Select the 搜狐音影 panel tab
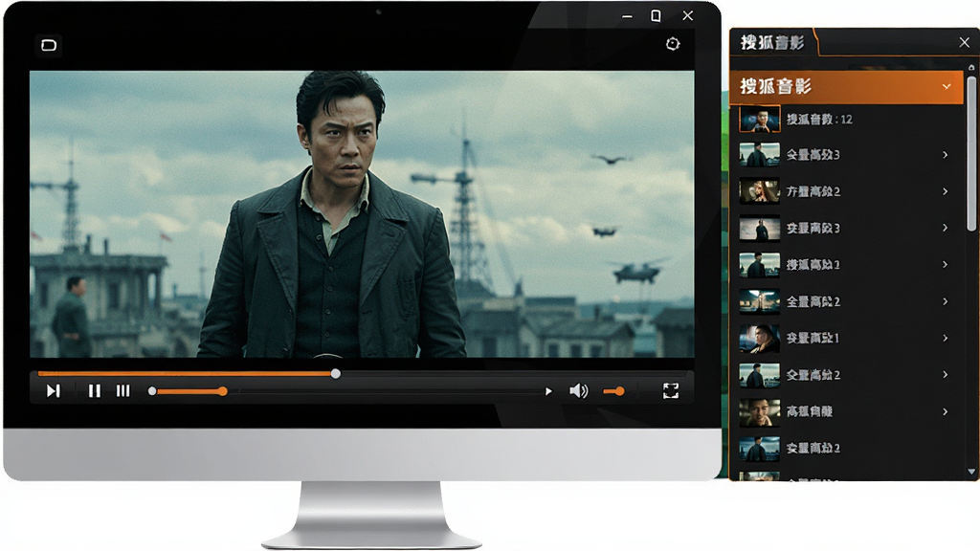 click(x=772, y=42)
